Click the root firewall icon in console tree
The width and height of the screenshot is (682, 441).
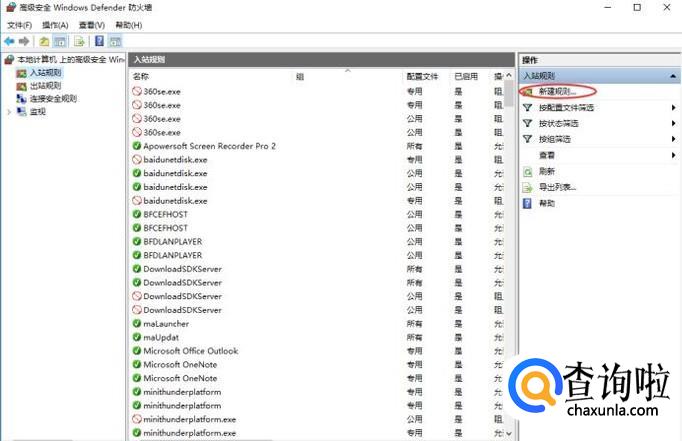10,60
